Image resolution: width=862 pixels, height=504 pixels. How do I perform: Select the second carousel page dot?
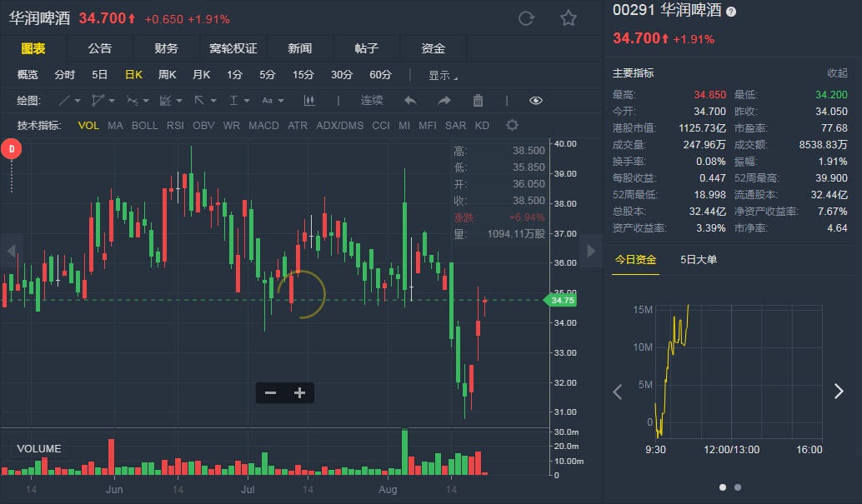738,487
